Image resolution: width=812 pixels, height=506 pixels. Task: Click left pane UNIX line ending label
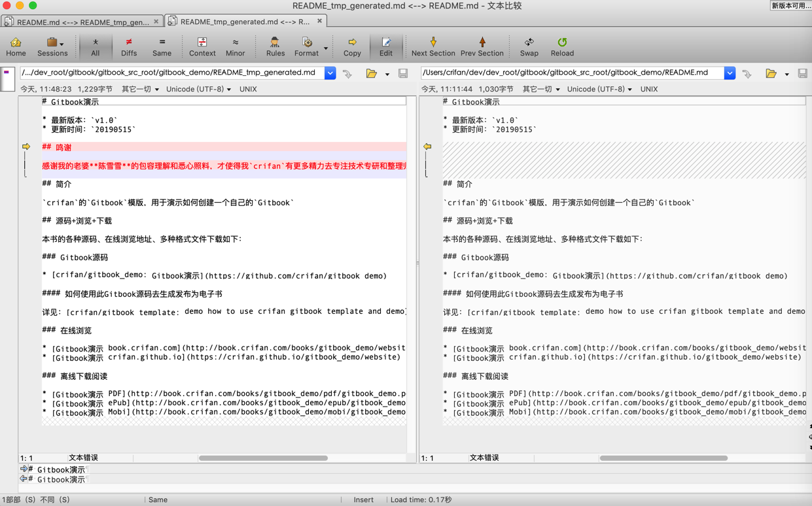tap(248, 89)
